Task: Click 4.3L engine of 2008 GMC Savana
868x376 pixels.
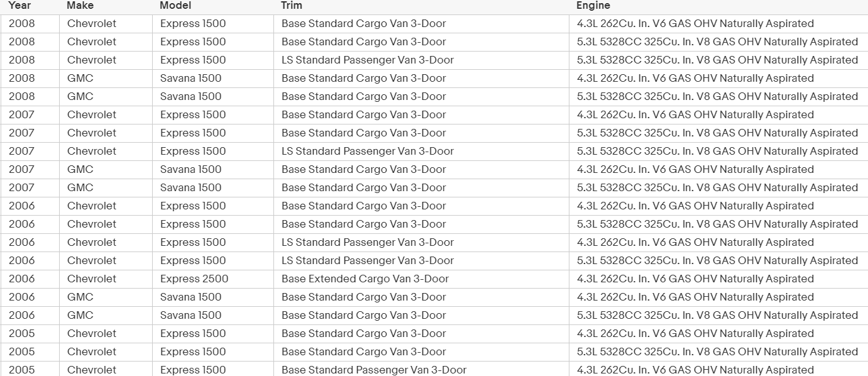Action: tap(695, 78)
